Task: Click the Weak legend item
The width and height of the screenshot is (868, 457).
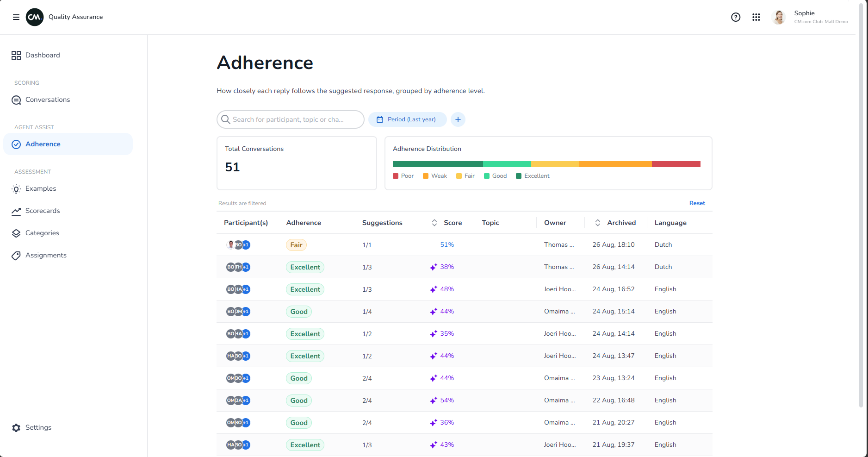Action: pyautogui.click(x=435, y=176)
